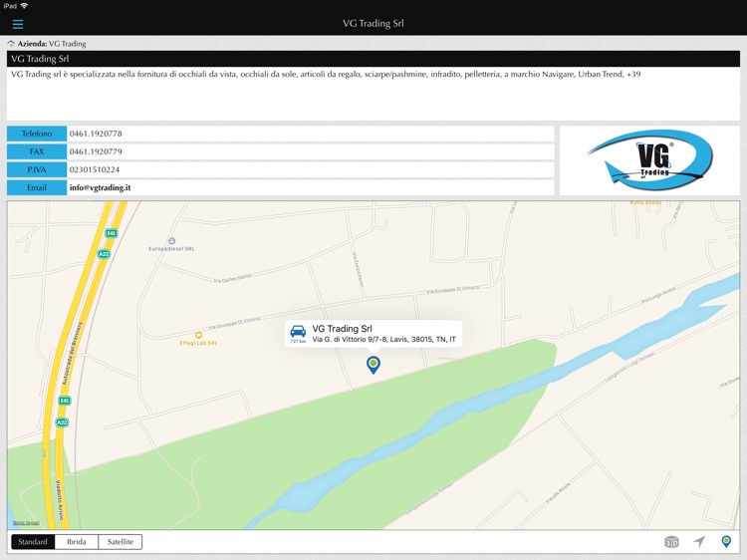Select the Standard map mode
The height and width of the screenshot is (560, 747).
click(33, 542)
